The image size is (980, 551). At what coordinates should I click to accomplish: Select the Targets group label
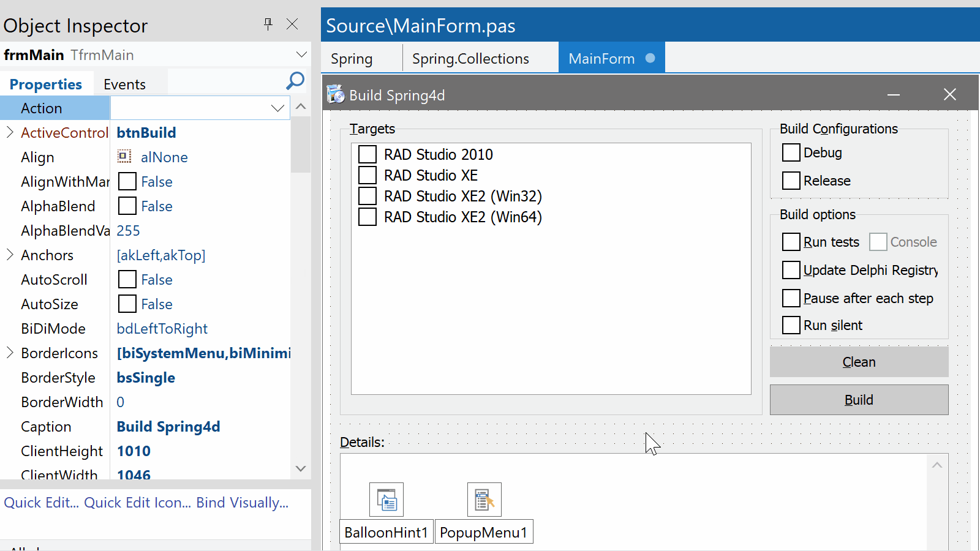372,129
